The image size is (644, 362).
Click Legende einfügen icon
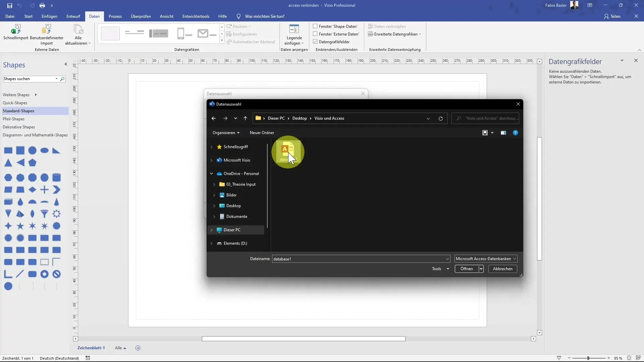tap(294, 29)
